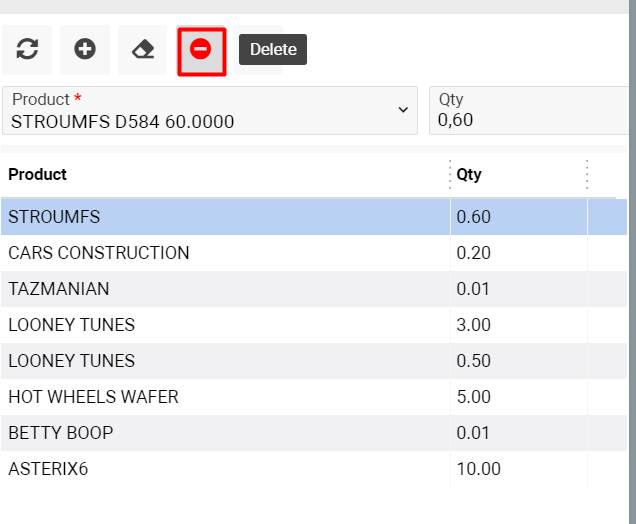The height and width of the screenshot is (524, 636).
Task: Click the Product combo box field
Action: 200,111
